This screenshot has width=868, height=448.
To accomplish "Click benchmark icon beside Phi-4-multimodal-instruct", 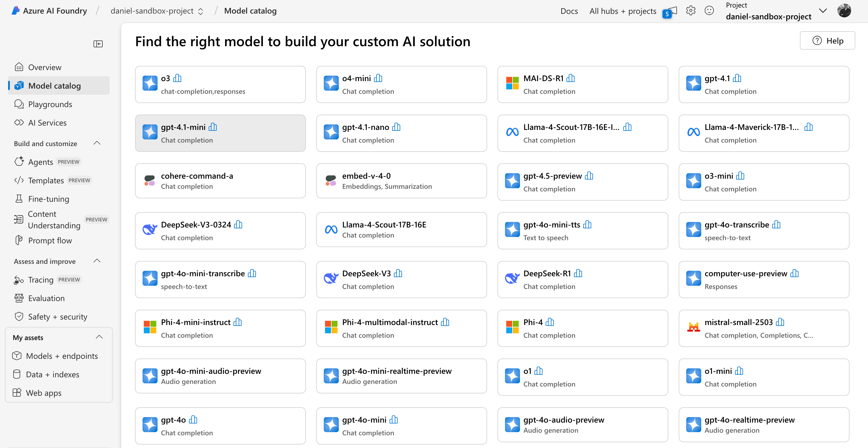I will click(445, 322).
